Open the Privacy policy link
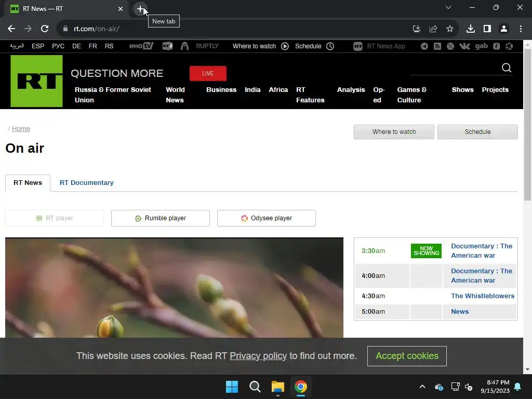The width and height of the screenshot is (532, 399). click(x=258, y=356)
